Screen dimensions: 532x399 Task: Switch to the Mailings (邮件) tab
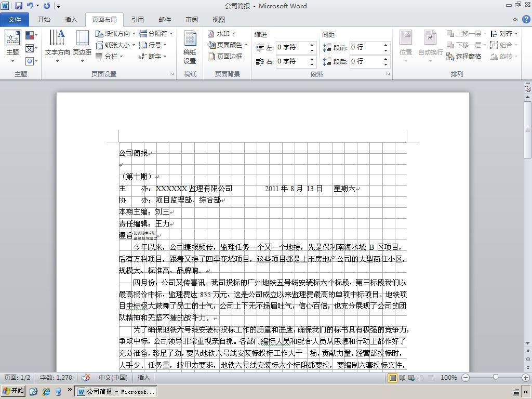(165, 20)
